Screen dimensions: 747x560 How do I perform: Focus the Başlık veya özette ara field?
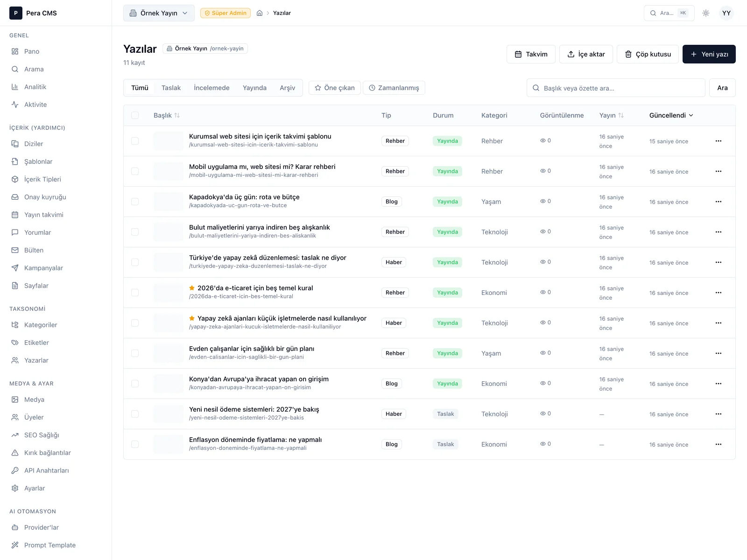[x=616, y=88]
